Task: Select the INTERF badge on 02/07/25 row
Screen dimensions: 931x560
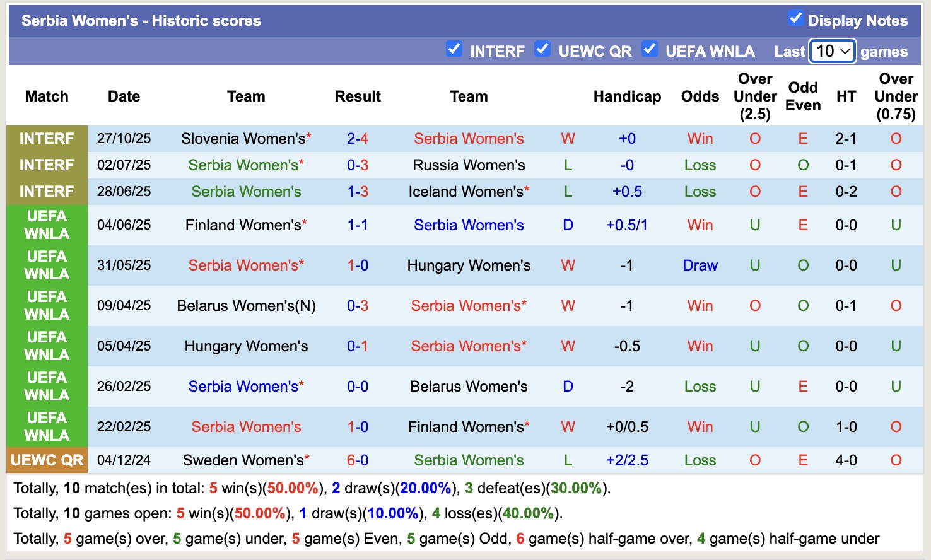Action: coord(47,165)
